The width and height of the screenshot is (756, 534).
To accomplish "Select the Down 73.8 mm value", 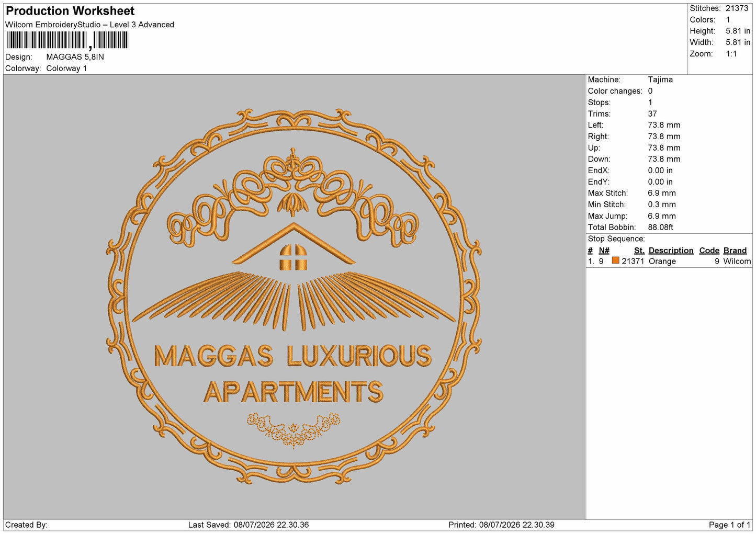I will pos(664,159).
